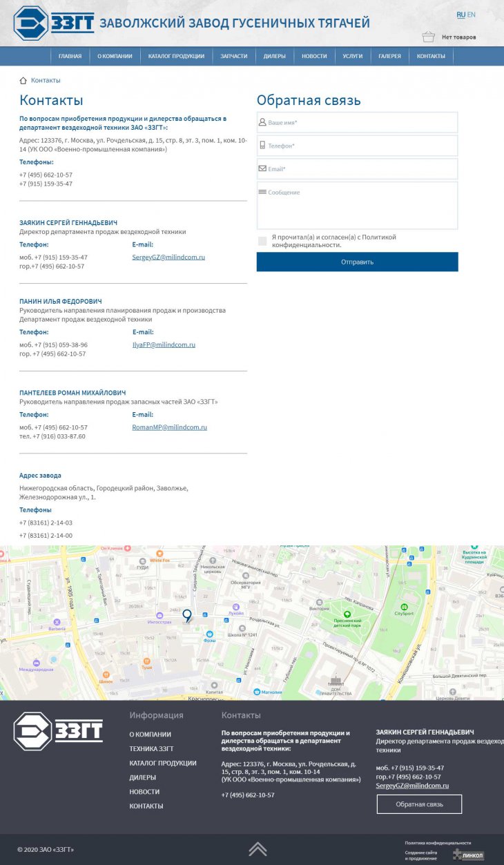Open the Каталог продукции menu

click(x=176, y=56)
